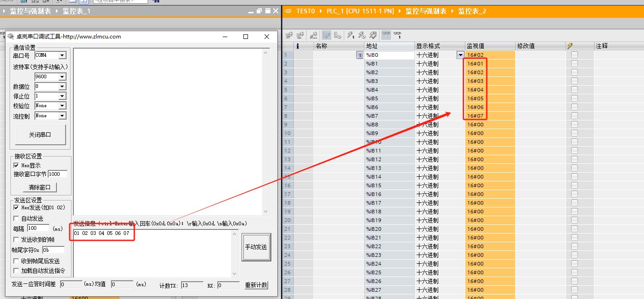Select the %IB7 address cell

click(390, 116)
